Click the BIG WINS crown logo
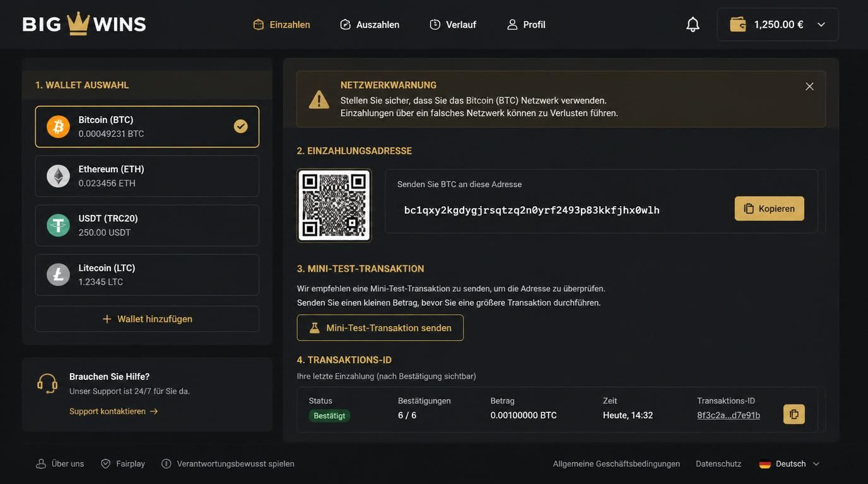 pyautogui.click(x=84, y=24)
